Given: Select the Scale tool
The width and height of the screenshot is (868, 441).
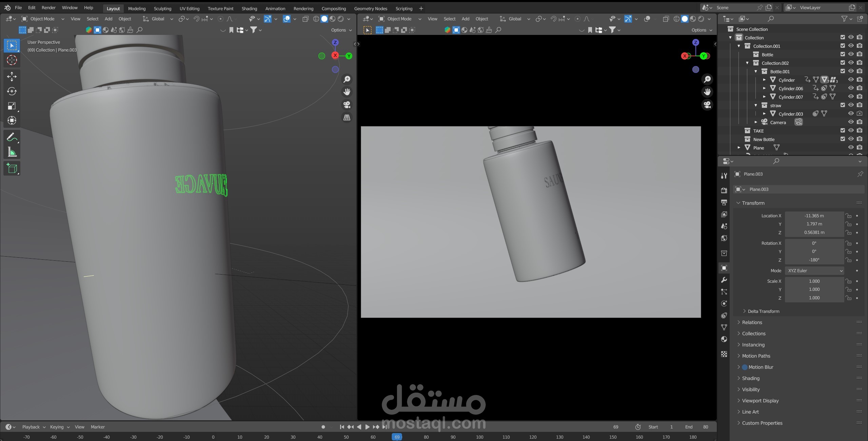Looking at the screenshot, I should (12, 106).
